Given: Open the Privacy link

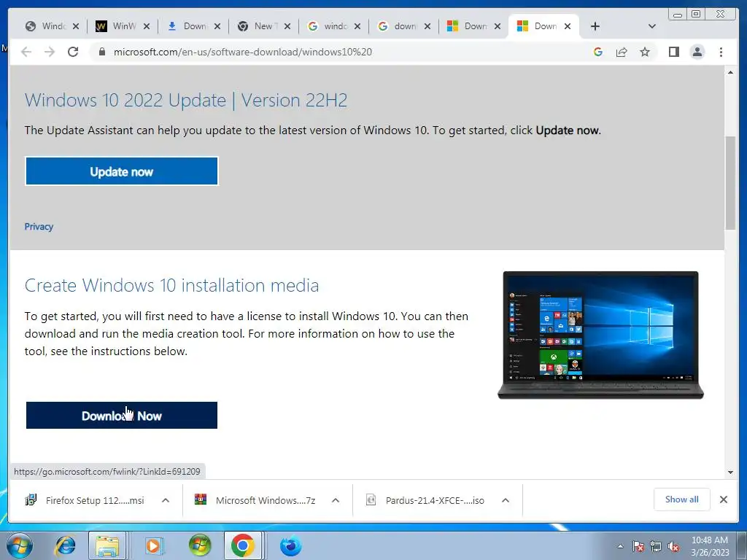Looking at the screenshot, I should coord(39,227).
